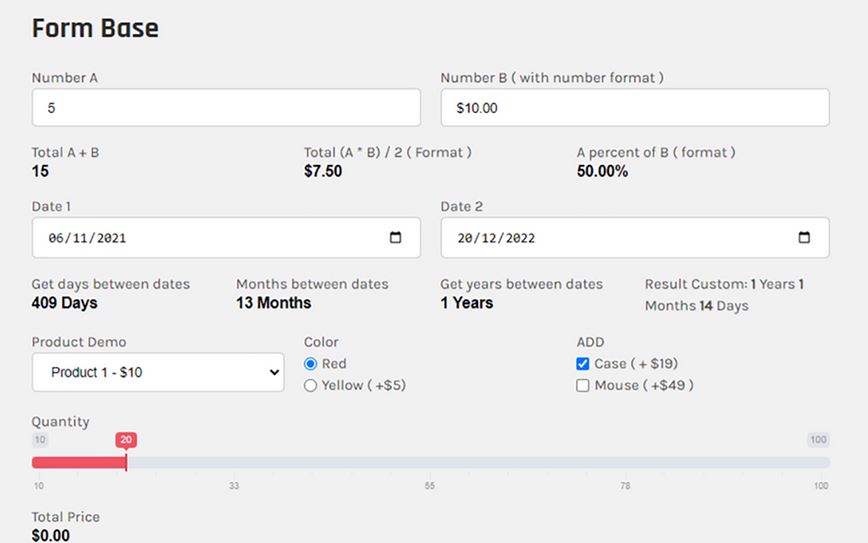Click the dropdown chevron beside Product 1 - $10
The width and height of the screenshot is (868, 543).
[x=274, y=372]
